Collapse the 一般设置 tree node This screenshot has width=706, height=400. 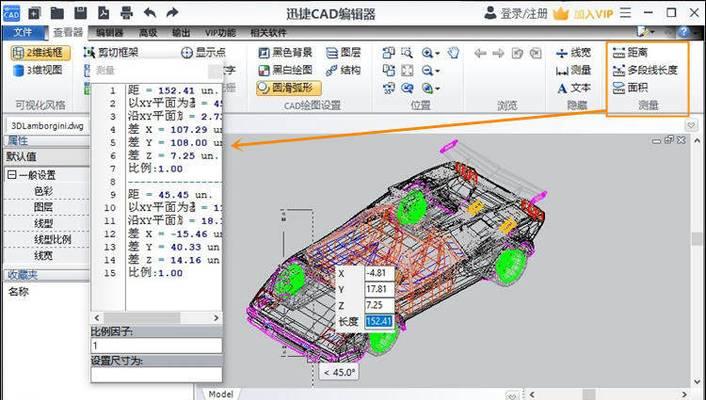[x=12, y=175]
